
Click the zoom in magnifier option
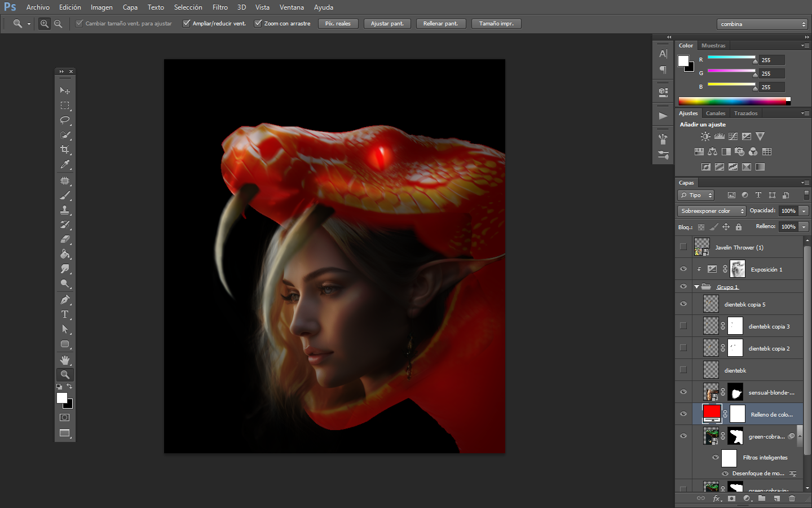click(x=44, y=24)
